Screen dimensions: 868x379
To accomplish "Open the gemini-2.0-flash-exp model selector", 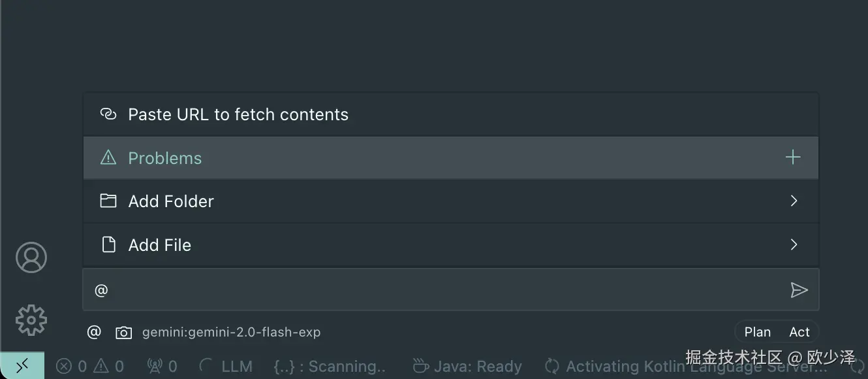I will click(x=231, y=333).
